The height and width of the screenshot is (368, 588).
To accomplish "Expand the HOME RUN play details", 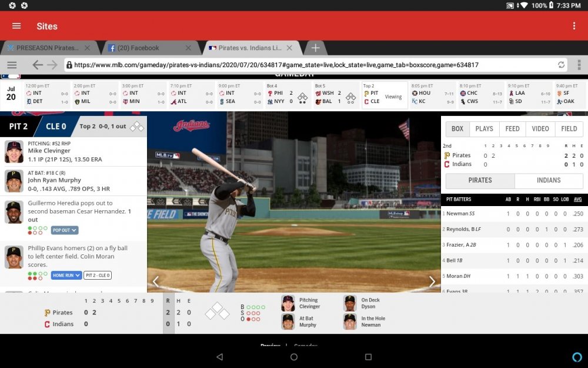I will click(66, 275).
